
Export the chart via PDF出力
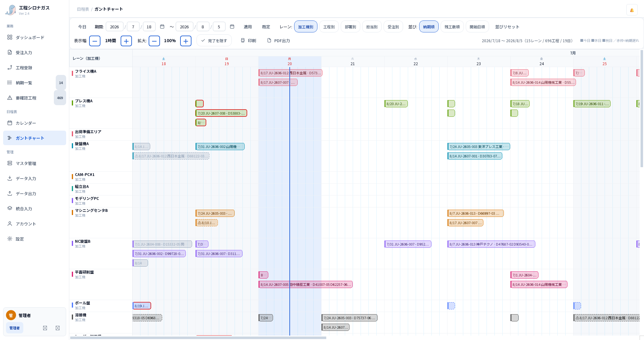point(278,41)
